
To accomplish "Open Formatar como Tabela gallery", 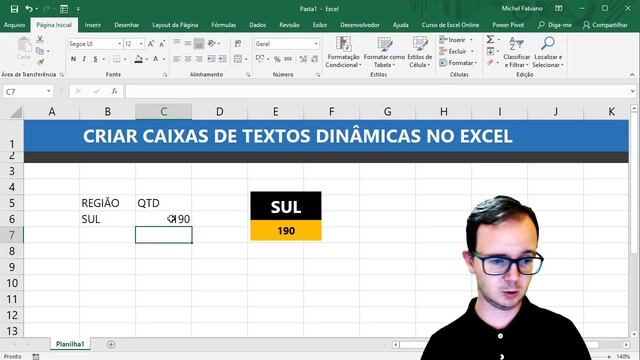I will tap(384, 52).
